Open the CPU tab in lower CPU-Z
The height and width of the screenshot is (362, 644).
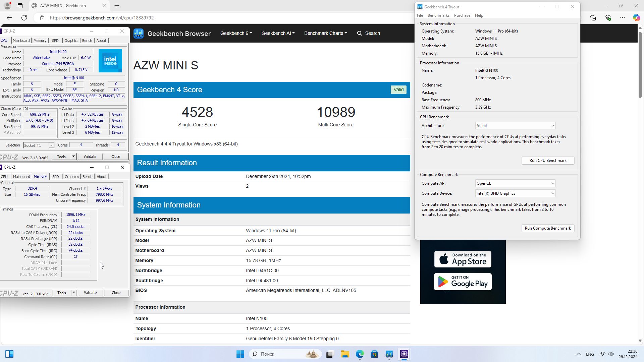point(4,177)
